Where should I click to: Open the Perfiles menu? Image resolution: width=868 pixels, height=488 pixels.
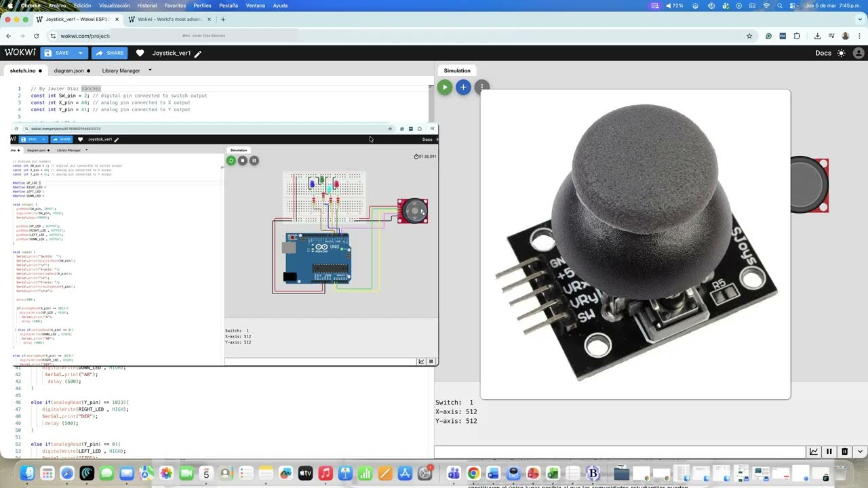[x=203, y=5]
